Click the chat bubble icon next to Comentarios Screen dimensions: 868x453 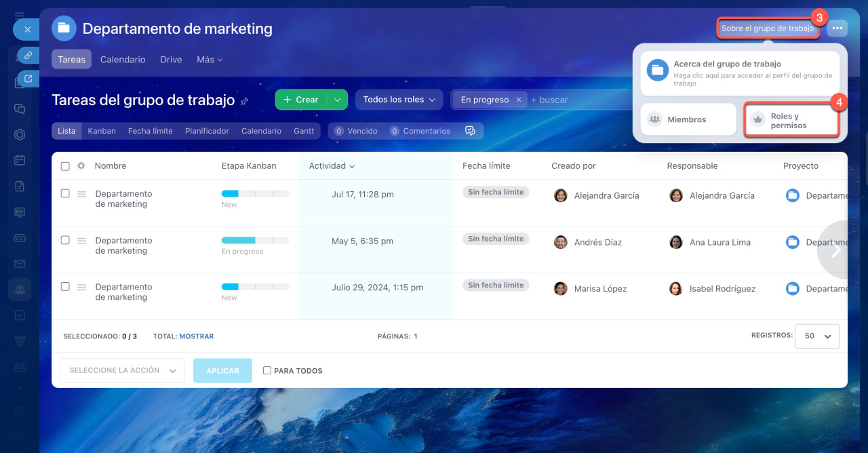(x=470, y=131)
